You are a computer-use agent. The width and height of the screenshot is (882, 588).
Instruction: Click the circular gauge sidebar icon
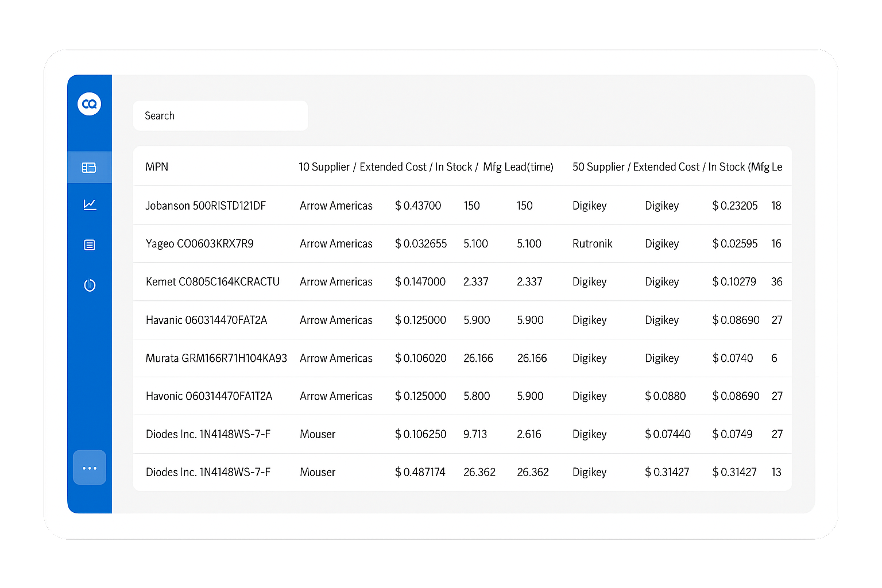90,285
